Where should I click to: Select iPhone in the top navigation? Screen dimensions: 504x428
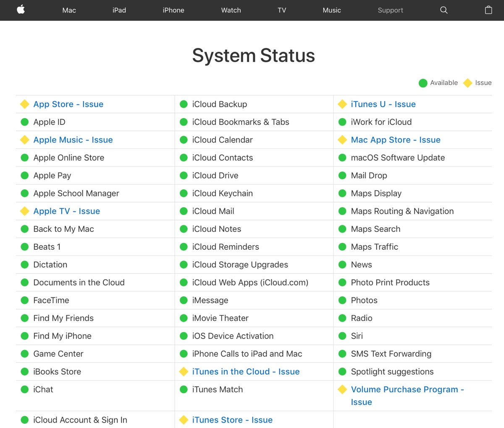pos(173,10)
